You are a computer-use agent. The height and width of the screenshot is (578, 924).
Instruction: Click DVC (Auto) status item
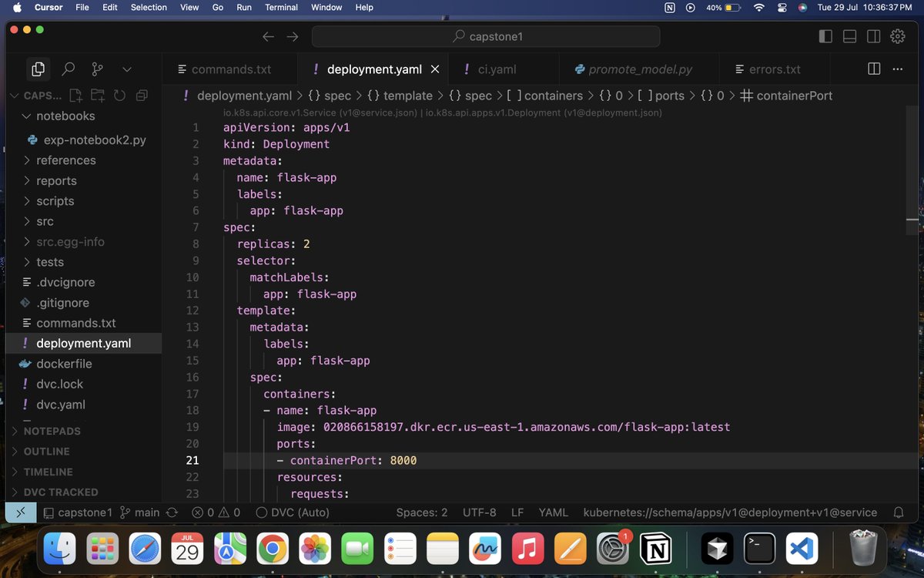click(293, 512)
